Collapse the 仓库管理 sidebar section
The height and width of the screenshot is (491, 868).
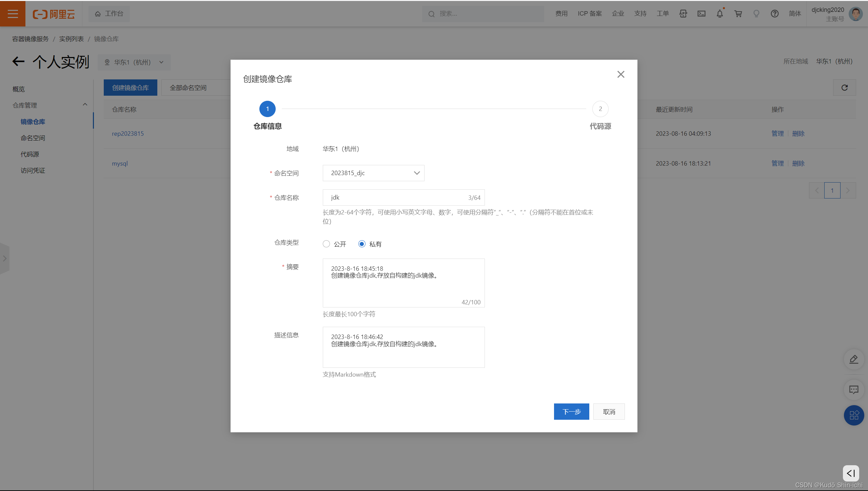[85, 105]
